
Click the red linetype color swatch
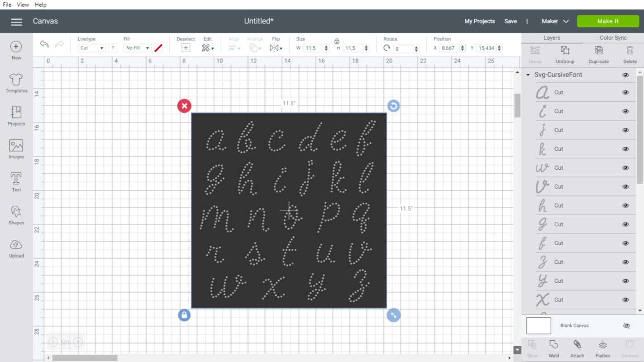point(158,48)
